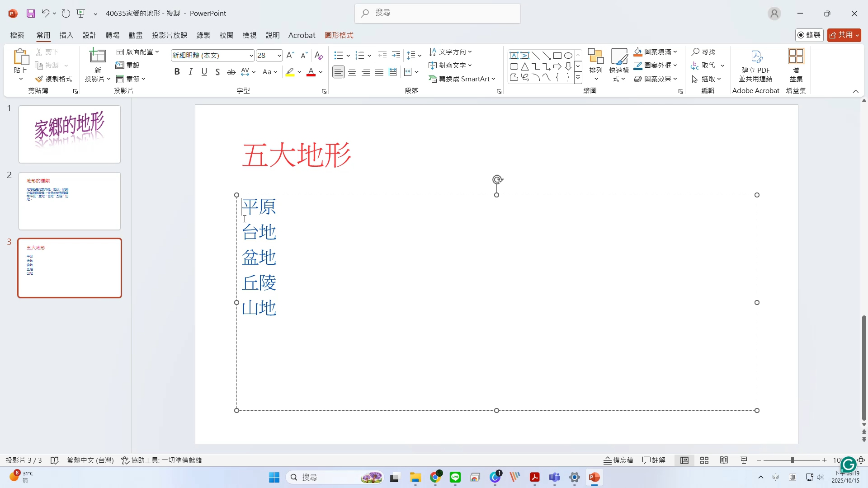Image resolution: width=868 pixels, height=488 pixels.
Task: Select the Center align icon
Action: coord(352,72)
